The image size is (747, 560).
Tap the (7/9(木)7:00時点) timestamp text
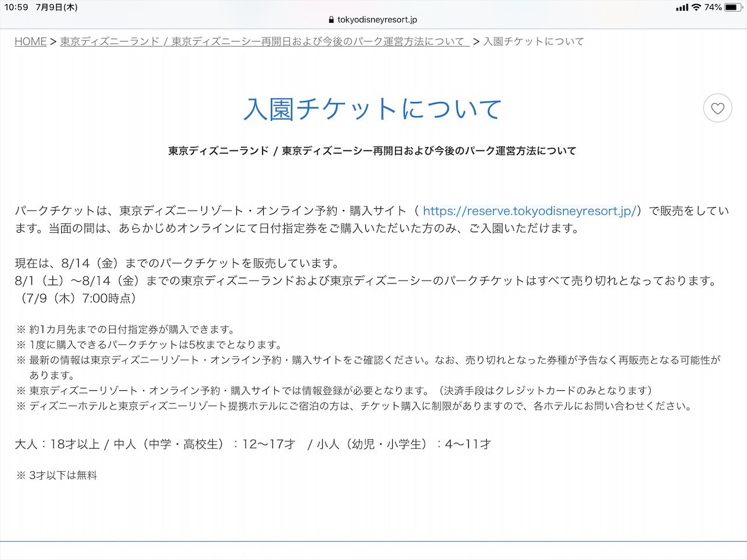coord(78,298)
